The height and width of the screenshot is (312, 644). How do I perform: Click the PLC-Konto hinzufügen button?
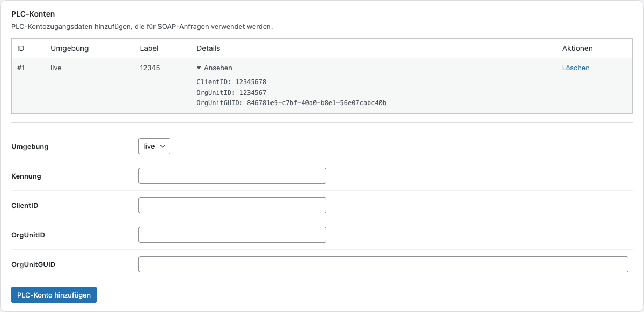pyautogui.click(x=53, y=294)
